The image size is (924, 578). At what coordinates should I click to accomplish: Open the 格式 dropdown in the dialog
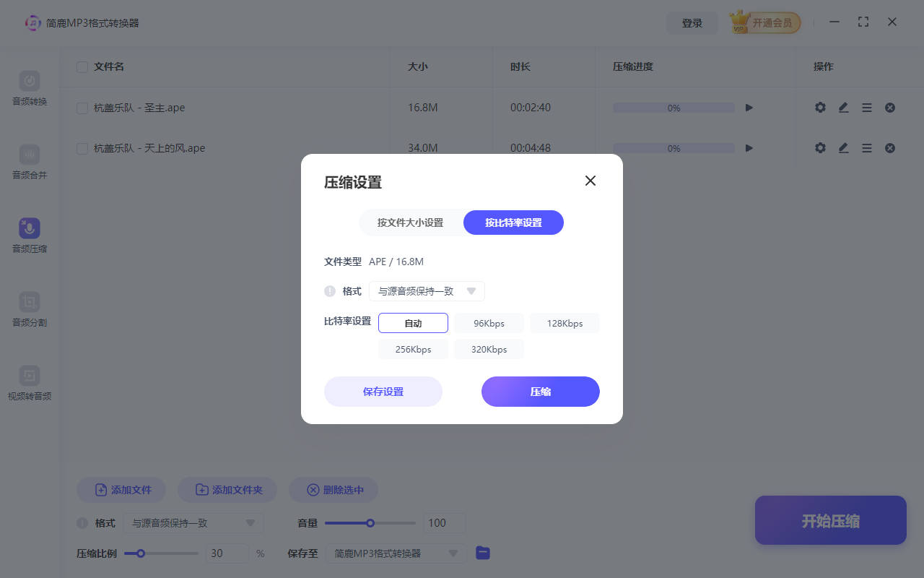(x=427, y=290)
